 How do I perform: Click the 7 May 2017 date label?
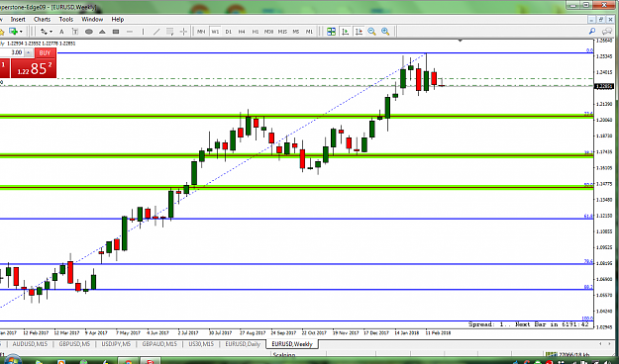coord(129,333)
